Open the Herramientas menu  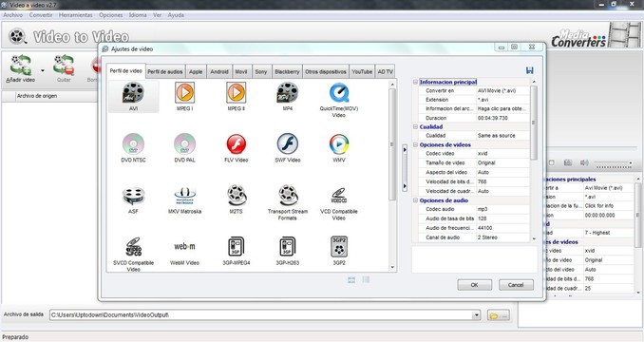[76, 15]
